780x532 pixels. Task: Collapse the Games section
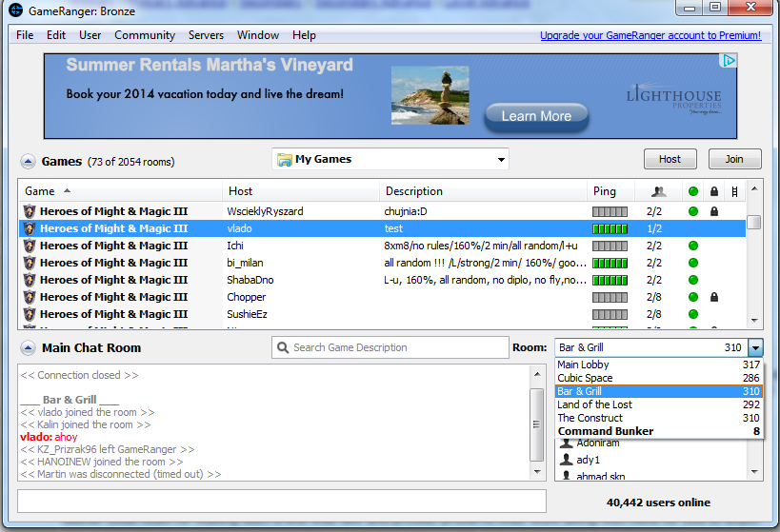tap(28, 162)
